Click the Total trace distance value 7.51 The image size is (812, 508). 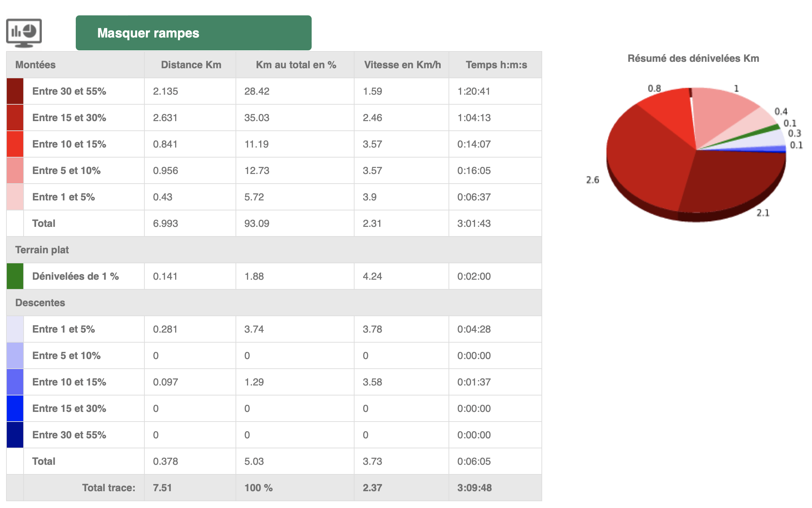pyautogui.click(x=162, y=488)
